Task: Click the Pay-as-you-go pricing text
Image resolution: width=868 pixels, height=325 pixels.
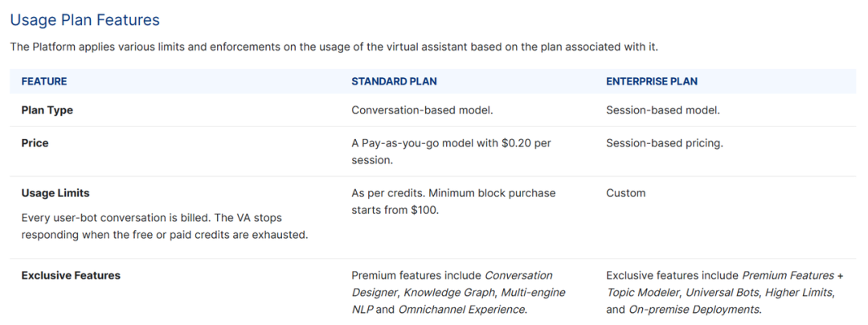Action: coord(451,151)
